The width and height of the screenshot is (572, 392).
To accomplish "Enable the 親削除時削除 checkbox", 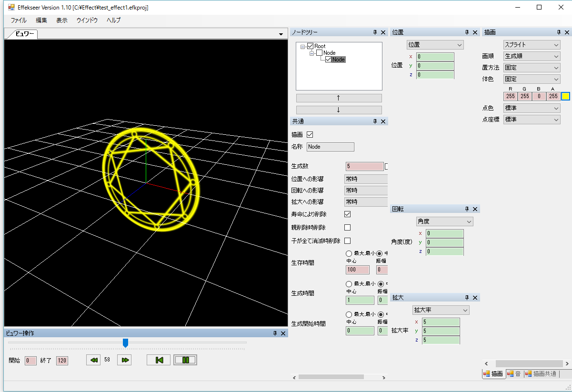I will (347, 227).
